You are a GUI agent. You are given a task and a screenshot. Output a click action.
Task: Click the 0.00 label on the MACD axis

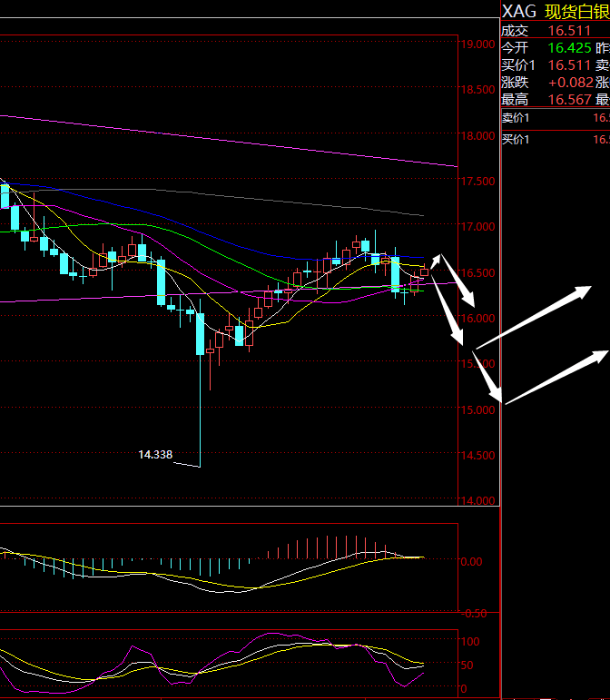[x=472, y=562]
